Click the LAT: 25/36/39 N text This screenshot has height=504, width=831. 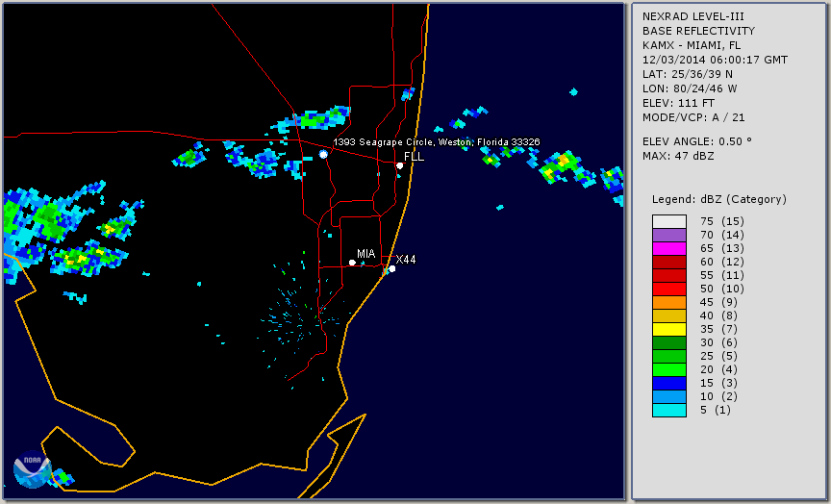click(688, 74)
